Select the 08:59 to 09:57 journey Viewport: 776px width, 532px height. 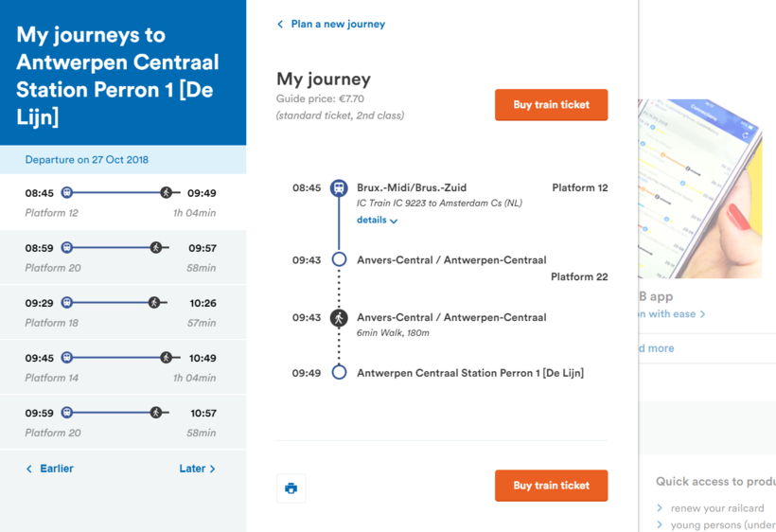point(122,257)
